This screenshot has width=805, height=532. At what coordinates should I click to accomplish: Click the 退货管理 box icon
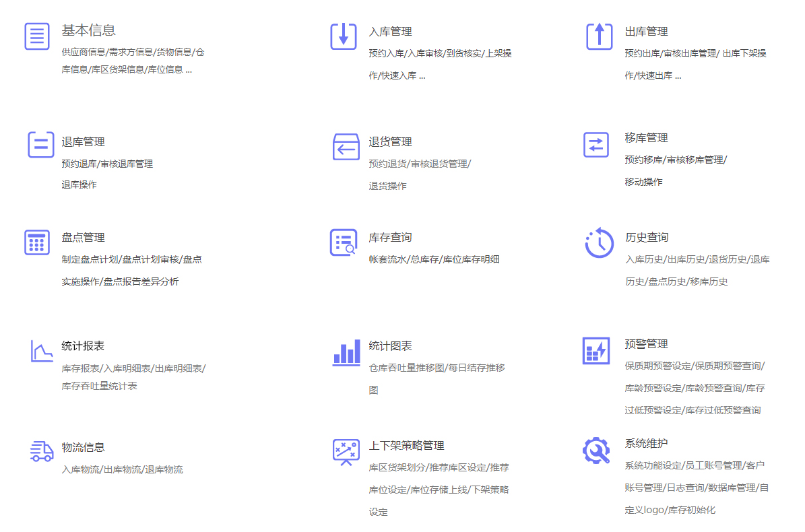346,146
